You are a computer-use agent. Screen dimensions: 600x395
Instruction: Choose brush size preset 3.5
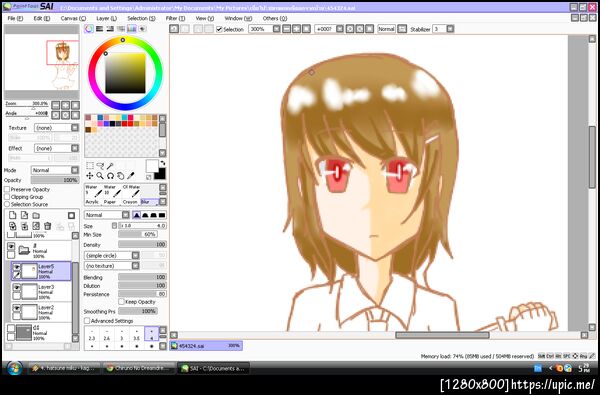pos(137,333)
